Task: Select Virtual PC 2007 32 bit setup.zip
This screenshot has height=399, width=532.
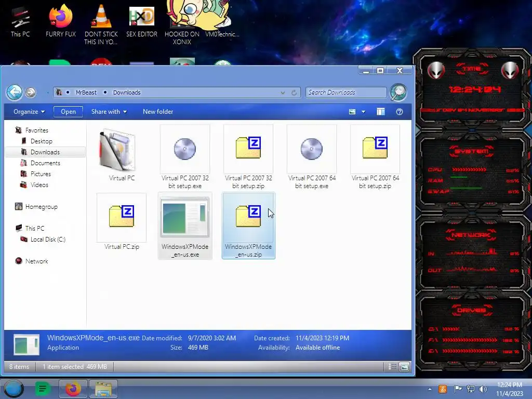Action: tap(248, 157)
